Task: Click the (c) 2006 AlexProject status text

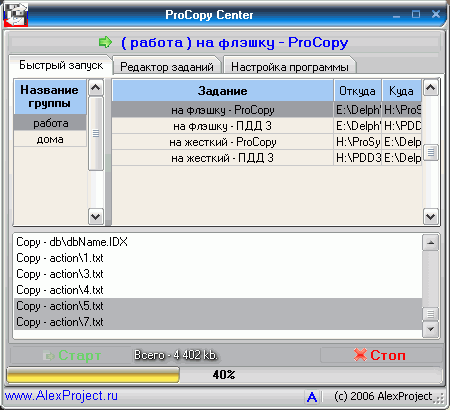Action: [383, 396]
